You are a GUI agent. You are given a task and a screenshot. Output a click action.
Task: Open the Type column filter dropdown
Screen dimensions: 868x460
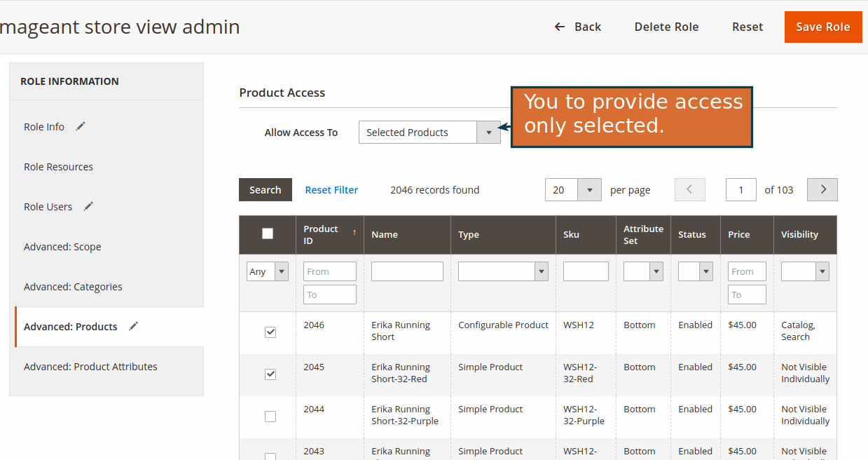[x=540, y=271]
